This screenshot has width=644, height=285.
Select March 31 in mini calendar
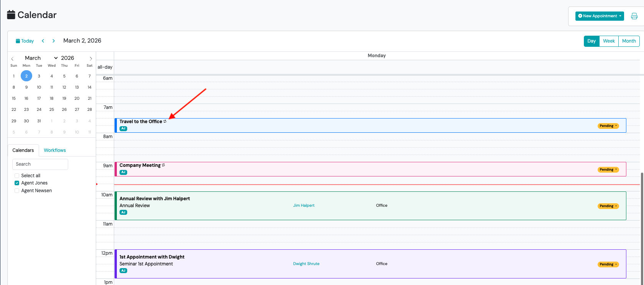[39, 121]
